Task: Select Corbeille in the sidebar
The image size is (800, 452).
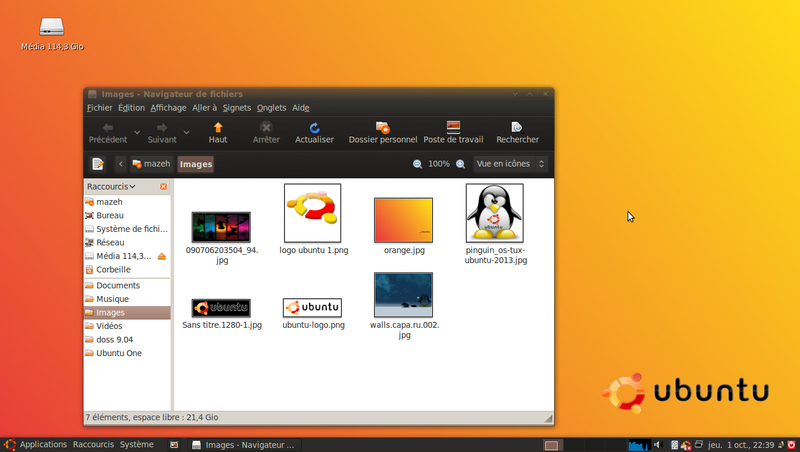Action: tap(127, 269)
